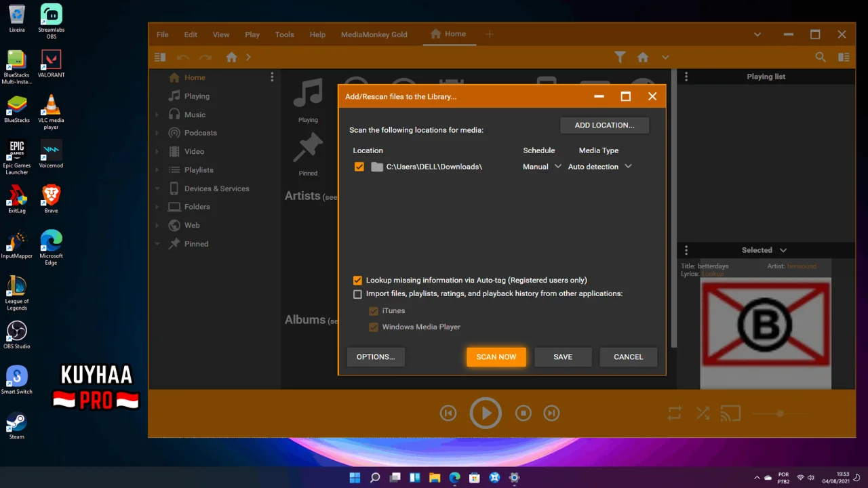Open Microsoft Edge from the taskbar
This screenshot has width=868, height=488.
pos(454,478)
